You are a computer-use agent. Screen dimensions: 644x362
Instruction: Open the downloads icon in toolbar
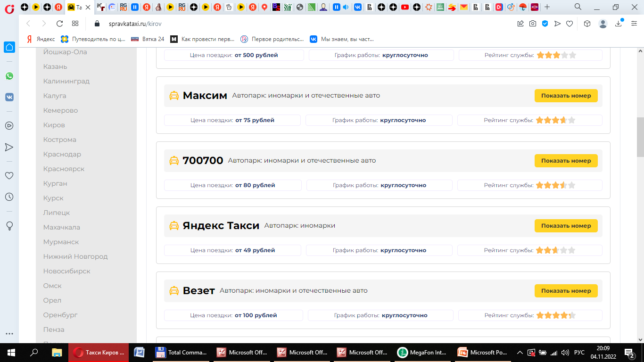click(619, 24)
